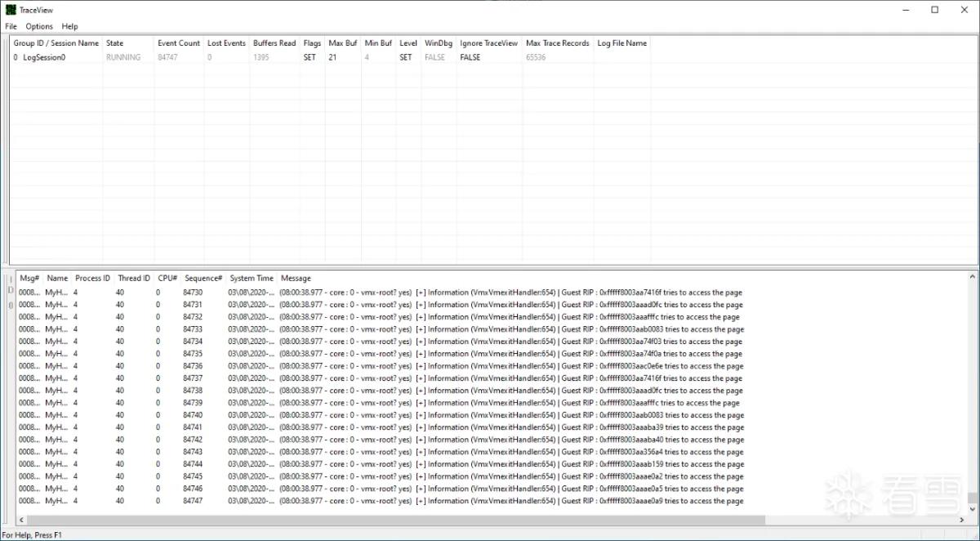
Task: Click the TraceView app icon in title bar
Action: click(10, 10)
